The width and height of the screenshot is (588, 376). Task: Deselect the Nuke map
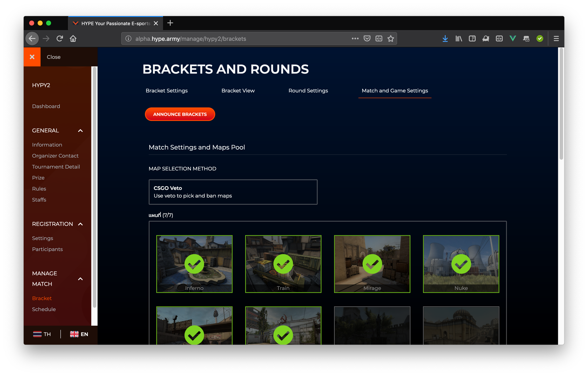461,264
